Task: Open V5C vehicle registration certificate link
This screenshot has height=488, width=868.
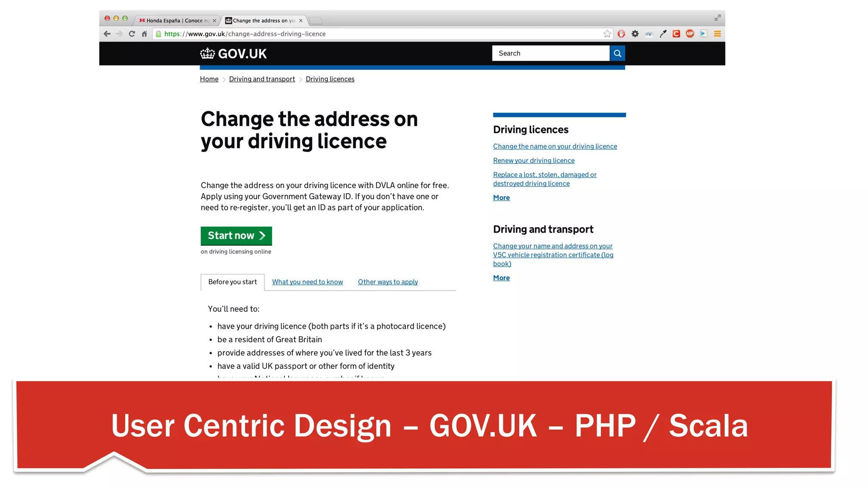Action: pos(553,255)
